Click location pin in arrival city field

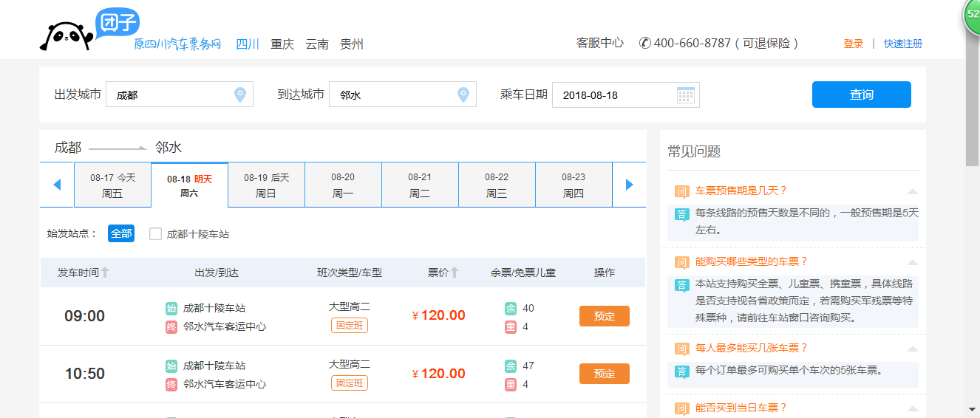pyautogui.click(x=463, y=95)
